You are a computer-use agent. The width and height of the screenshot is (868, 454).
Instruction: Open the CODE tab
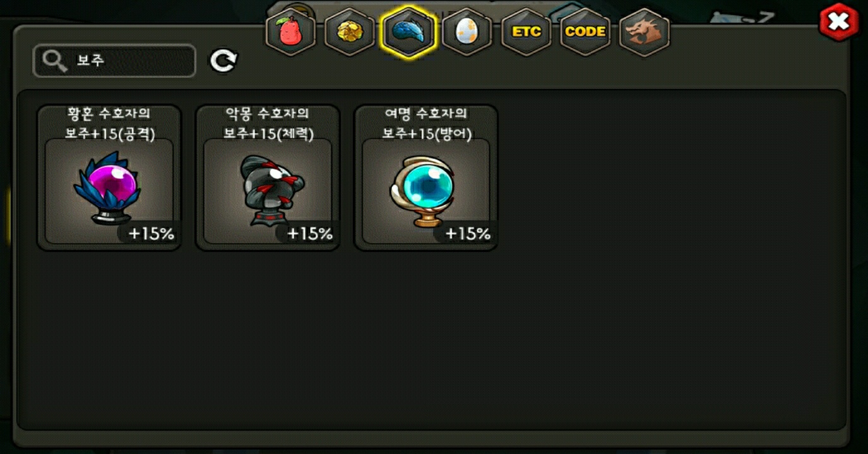[585, 32]
